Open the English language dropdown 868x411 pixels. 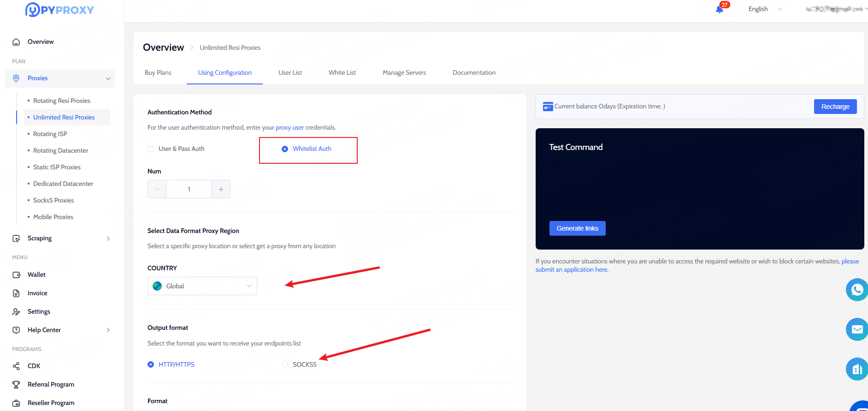765,9
